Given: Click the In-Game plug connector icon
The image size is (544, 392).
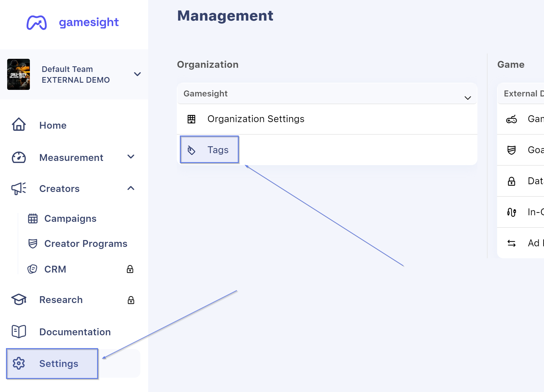Looking at the screenshot, I should (511, 212).
